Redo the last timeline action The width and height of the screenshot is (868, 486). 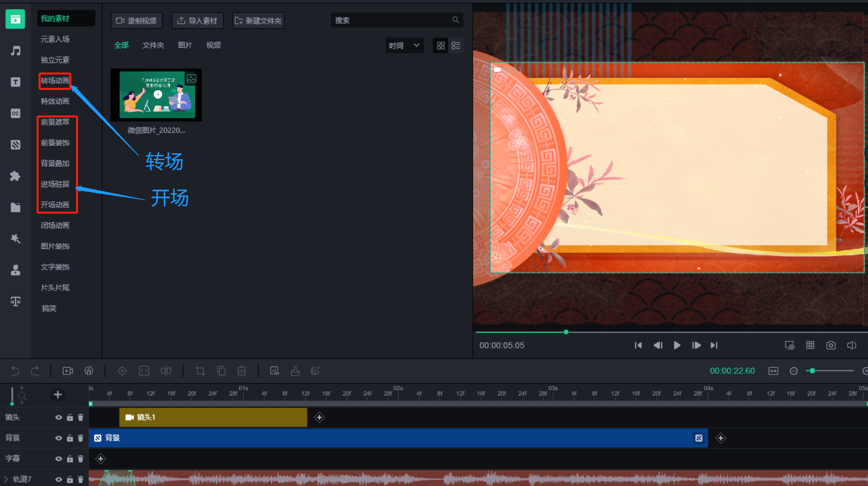pos(35,371)
